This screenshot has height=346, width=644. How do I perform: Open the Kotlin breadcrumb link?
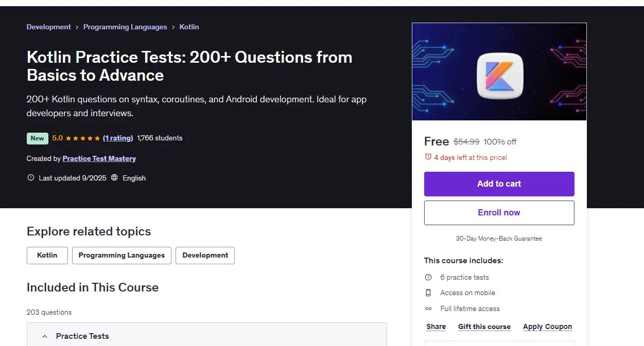pos(189,27)
